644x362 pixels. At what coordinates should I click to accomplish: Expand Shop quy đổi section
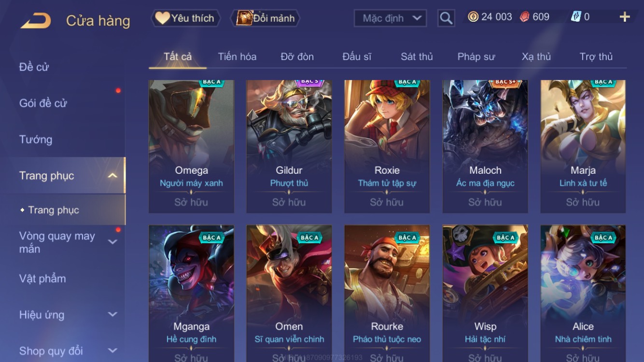click(112, 350)
